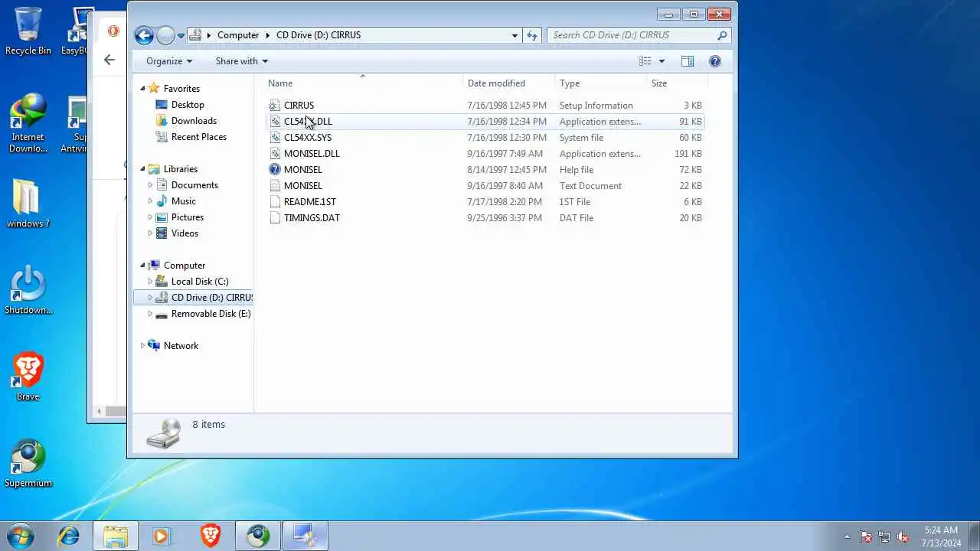Go back using Explorer's Back arrow
Viewport: 980px width, 551px height.
144,35
